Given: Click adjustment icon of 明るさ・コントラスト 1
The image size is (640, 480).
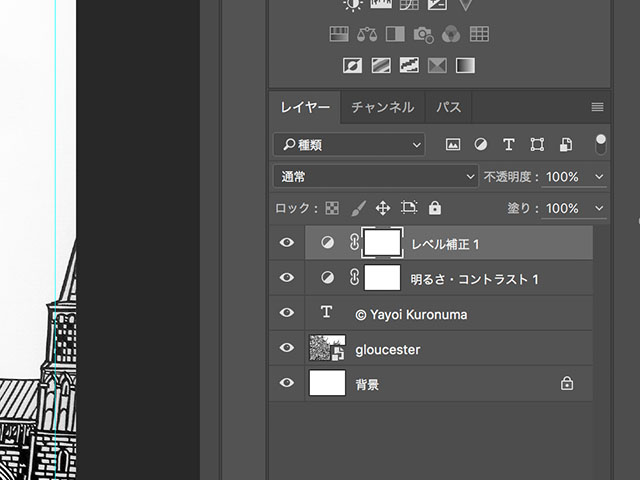Looking at the screenshot, I should point(327,278).
